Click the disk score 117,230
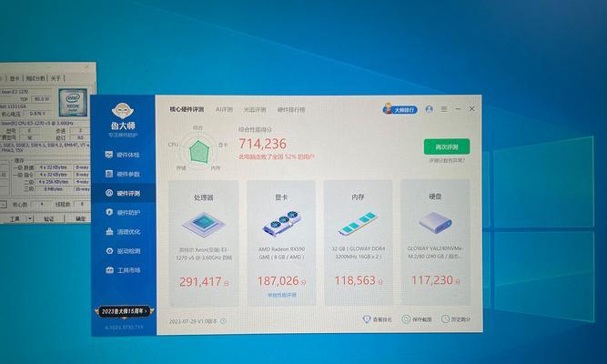Screen dimensions: 607x364 (432, 280)
